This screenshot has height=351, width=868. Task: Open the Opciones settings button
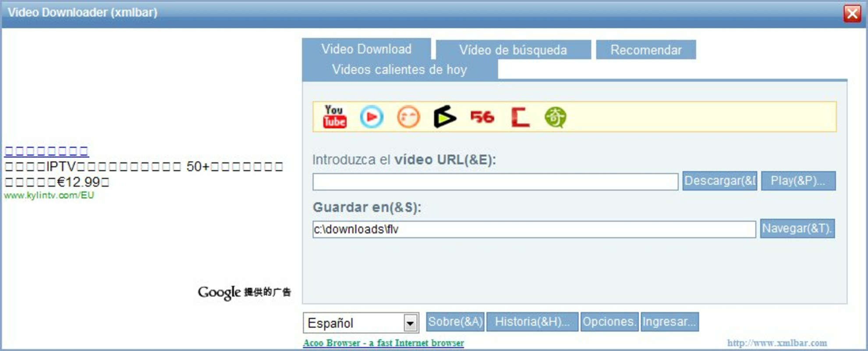[609, 322]
